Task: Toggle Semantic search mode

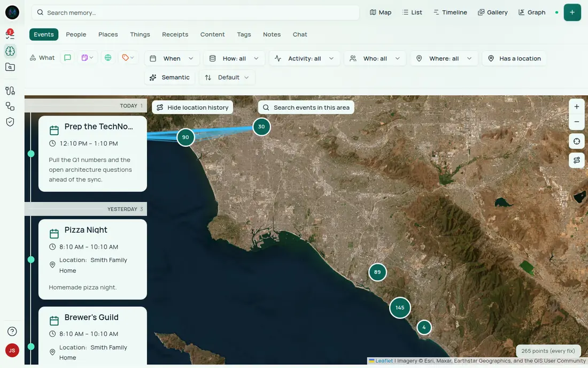Action: coord(169,77)
